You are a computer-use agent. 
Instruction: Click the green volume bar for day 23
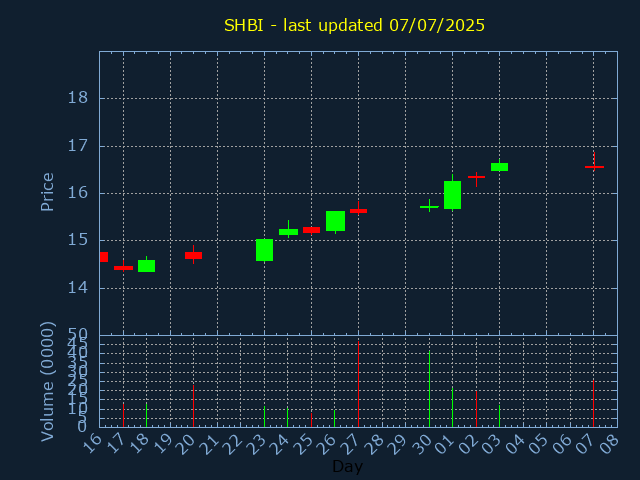pos(264,417)
